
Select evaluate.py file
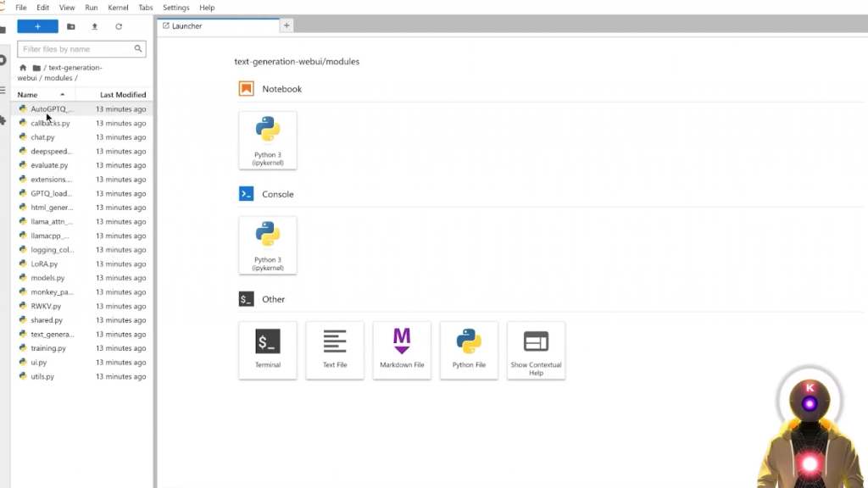82,165
